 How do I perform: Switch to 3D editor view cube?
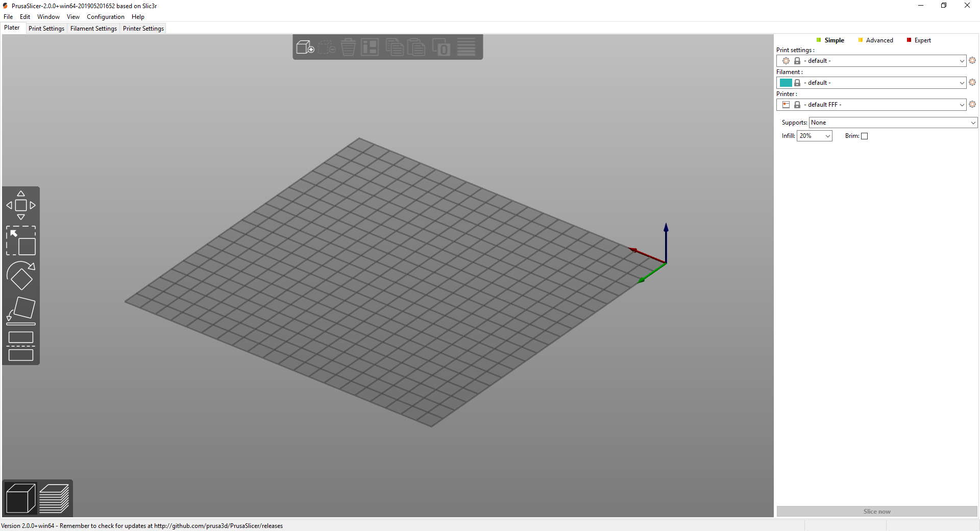[x=20, y=498]
